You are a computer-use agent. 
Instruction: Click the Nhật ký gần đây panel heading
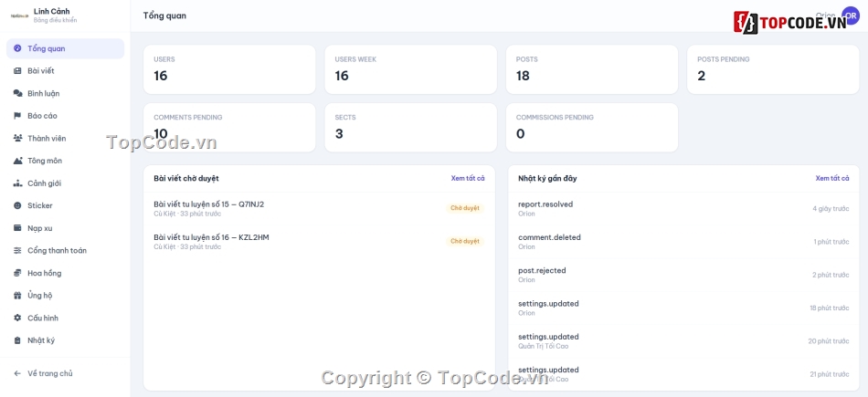tap(547, 178)
